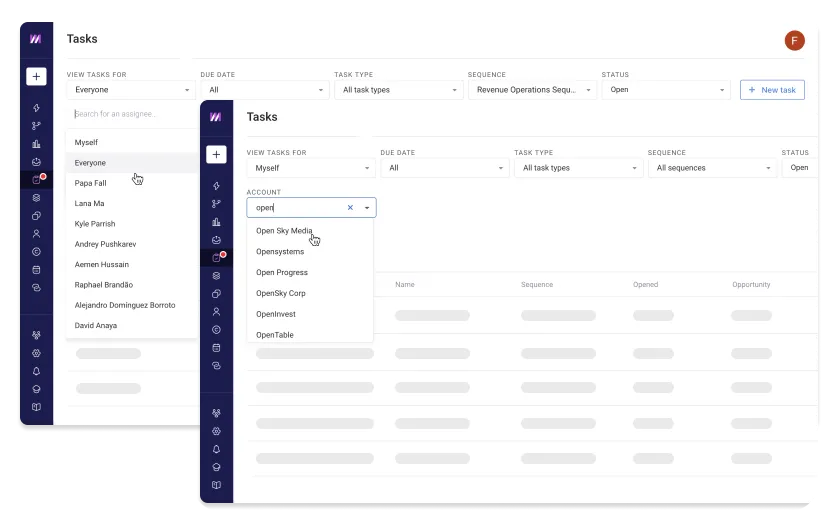
Task: Open the calendar icon in the front window sidebar
Action: (216, 348)
